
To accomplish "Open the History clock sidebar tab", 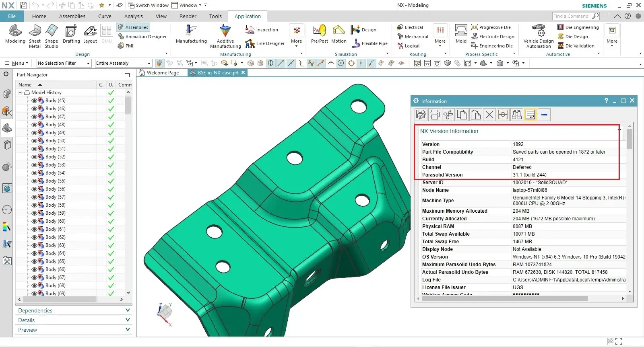I will [x=7, y=209].
